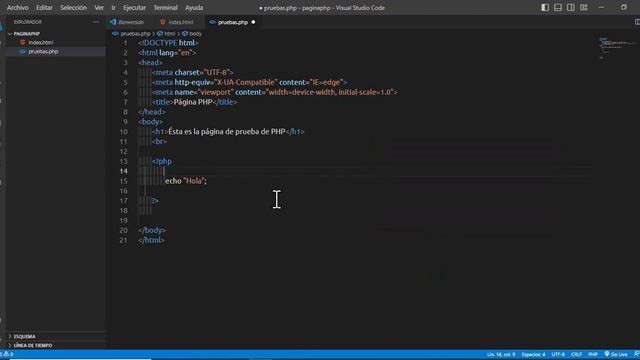Open the Ejecutar menu
This screenshot has width=640, height=360.
point(134,8)
